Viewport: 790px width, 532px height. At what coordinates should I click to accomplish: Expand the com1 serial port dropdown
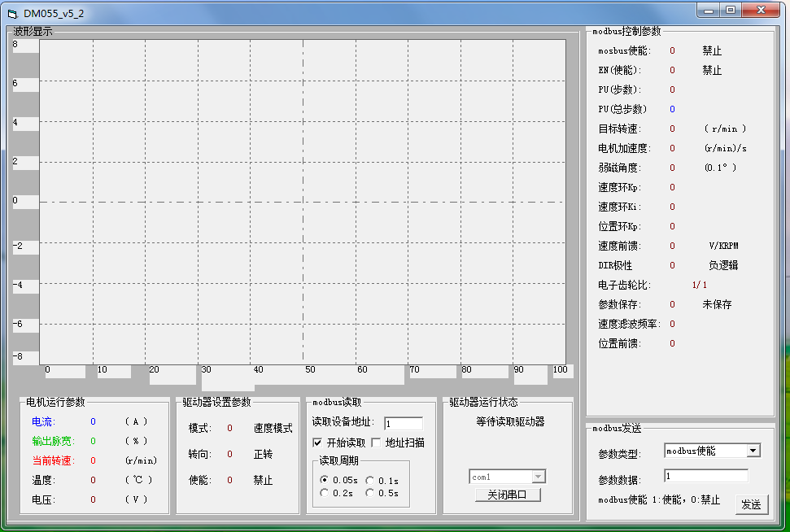[x=539, y=477]
